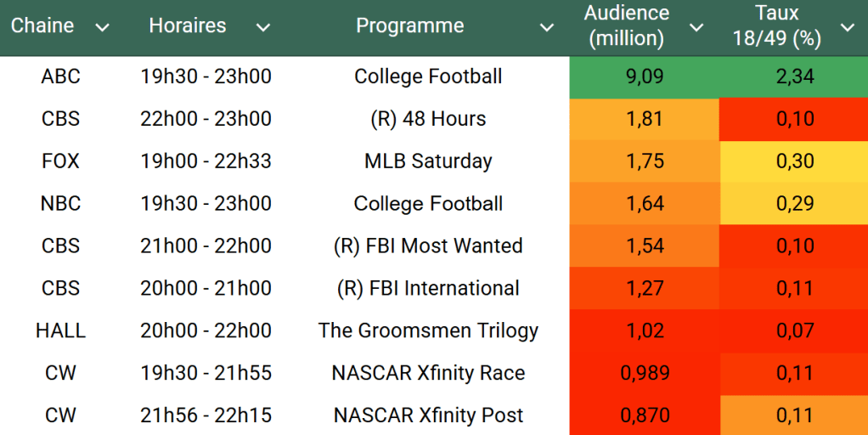This screenshot has width=868, height=435.
Task: Select the HALL channel cell
Action: pos(60,330)
